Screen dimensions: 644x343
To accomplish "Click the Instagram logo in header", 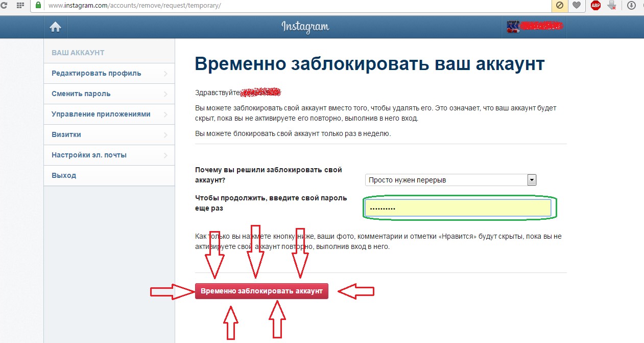I will coord(305,27).
